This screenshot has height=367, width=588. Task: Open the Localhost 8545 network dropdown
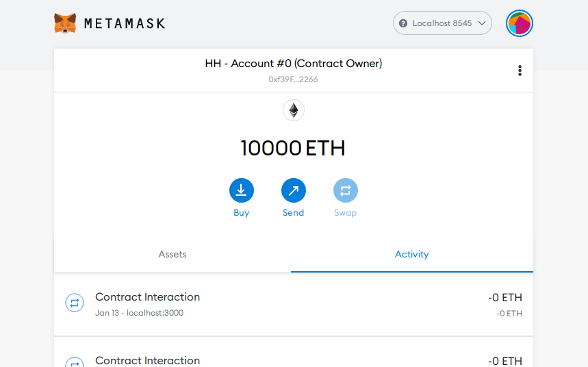pos(442,23)
